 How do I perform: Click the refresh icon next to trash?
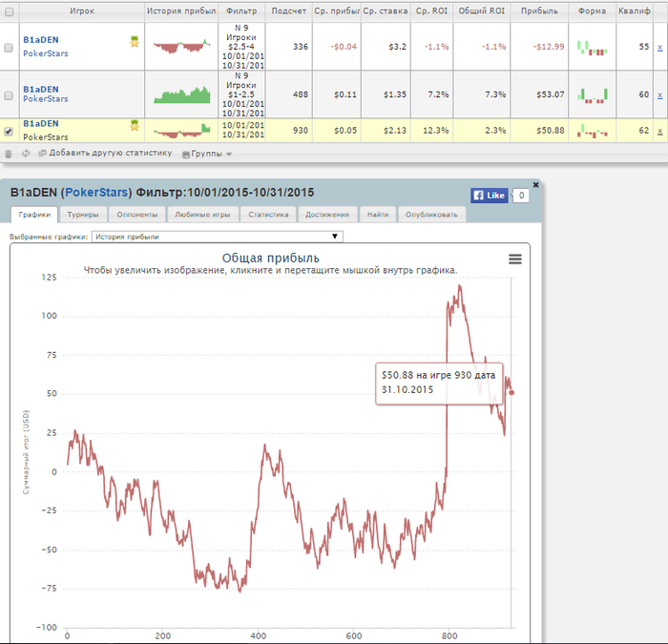[x=26, y=154]
